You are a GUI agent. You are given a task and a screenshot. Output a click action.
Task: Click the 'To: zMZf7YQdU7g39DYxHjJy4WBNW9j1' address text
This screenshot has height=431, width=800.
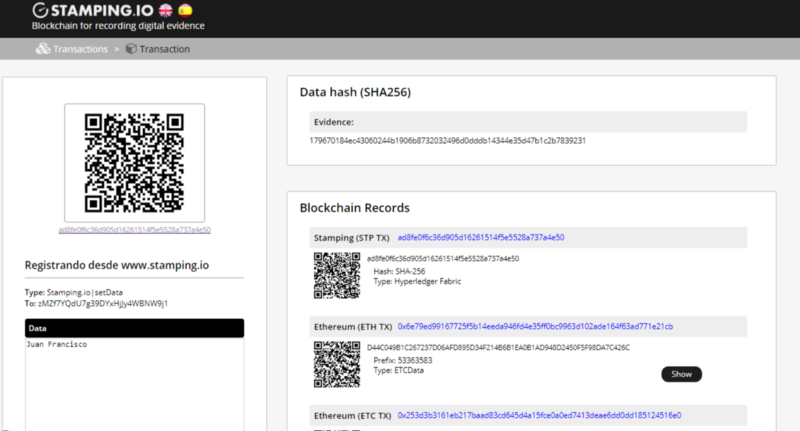(96, 303)
